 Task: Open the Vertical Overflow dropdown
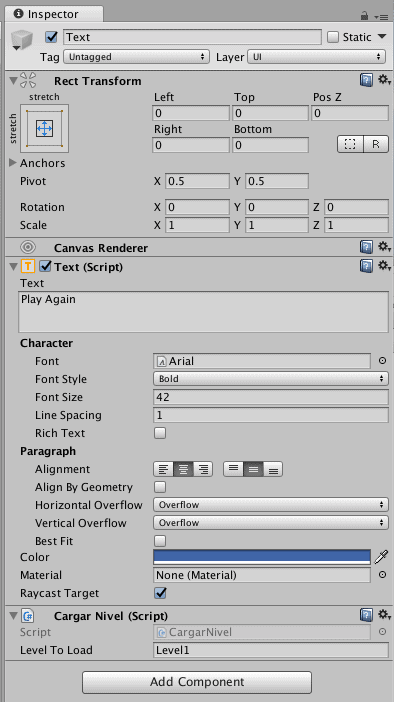tap(270, 523)
